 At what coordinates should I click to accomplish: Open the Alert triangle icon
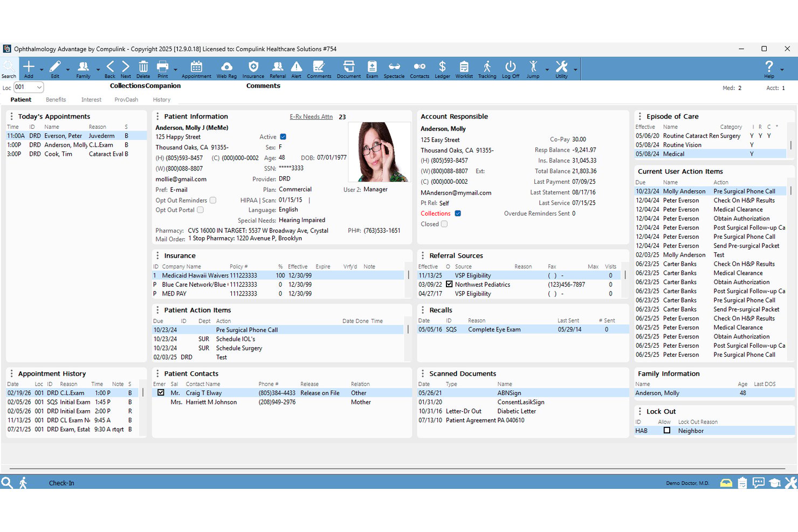point(297,67)
